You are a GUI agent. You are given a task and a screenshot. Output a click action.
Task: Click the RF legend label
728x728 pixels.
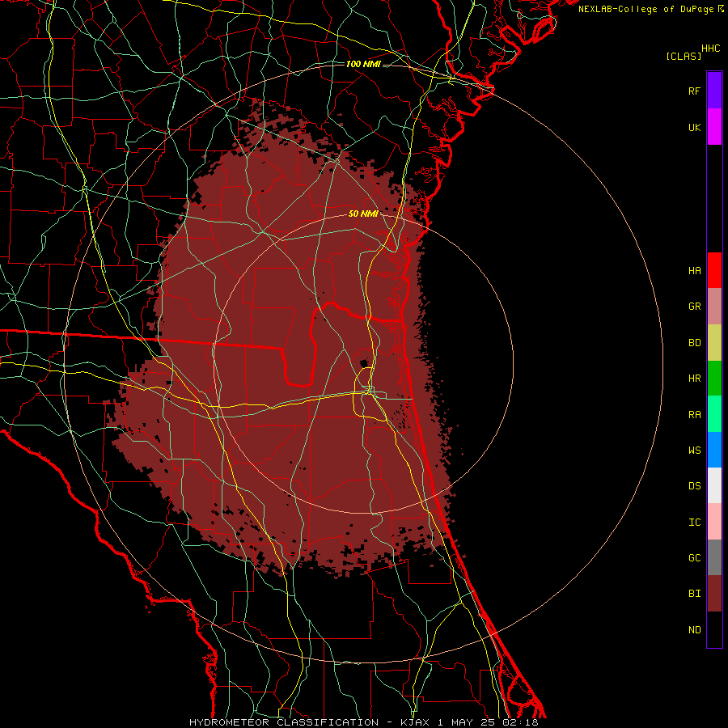pyautogui.click(x=694, y=91)
